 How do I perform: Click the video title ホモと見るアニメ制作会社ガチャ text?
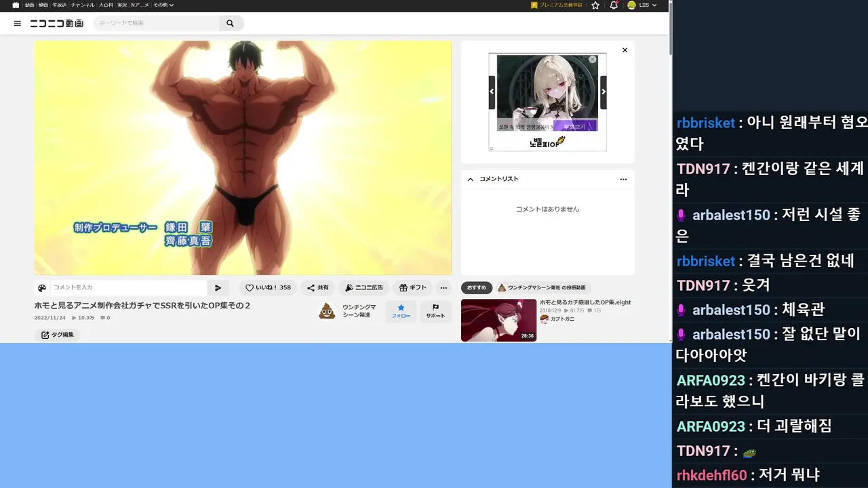[142, 306]
